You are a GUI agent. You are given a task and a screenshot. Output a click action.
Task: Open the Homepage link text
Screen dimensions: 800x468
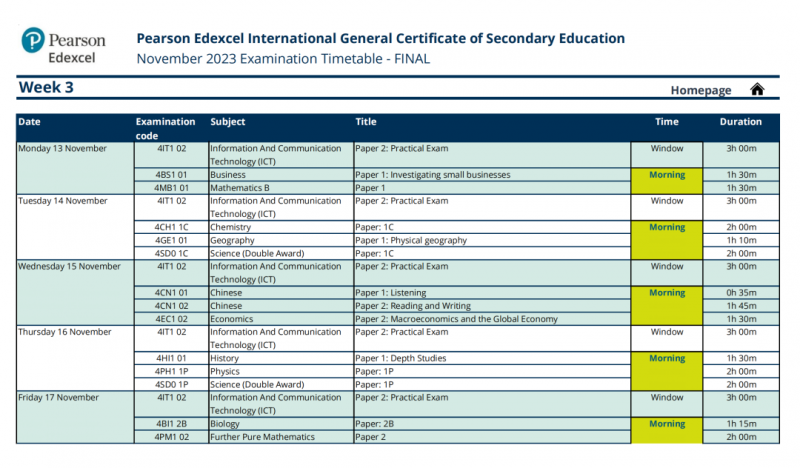tap(701, 90)
